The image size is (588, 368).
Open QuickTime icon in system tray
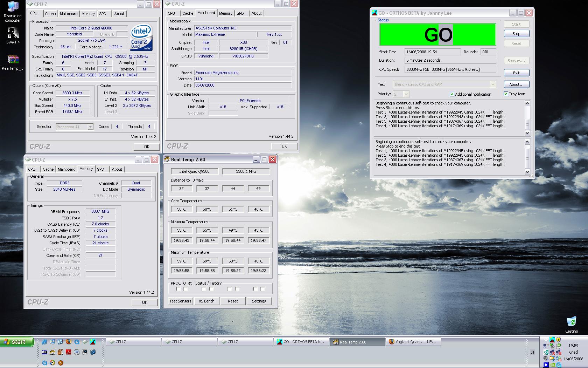pos(559,365)
